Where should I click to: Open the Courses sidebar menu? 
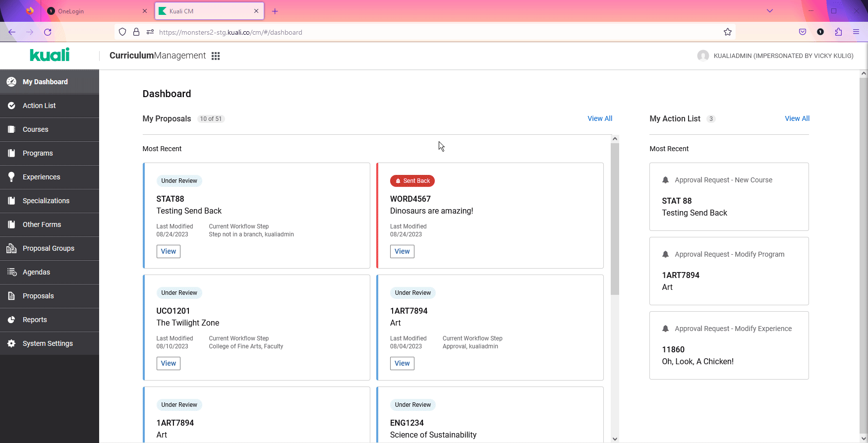[36, 129]
